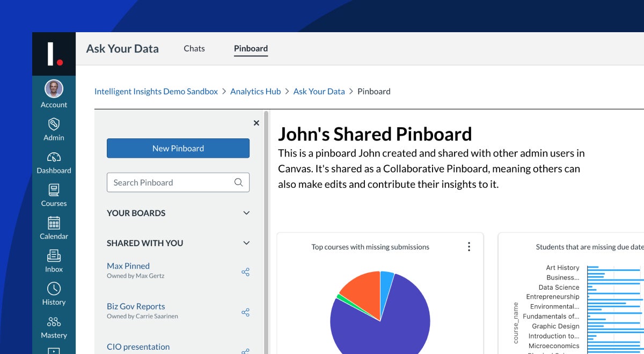Click the New Pinboard button
644x354 pixels.
click(178, 149)
